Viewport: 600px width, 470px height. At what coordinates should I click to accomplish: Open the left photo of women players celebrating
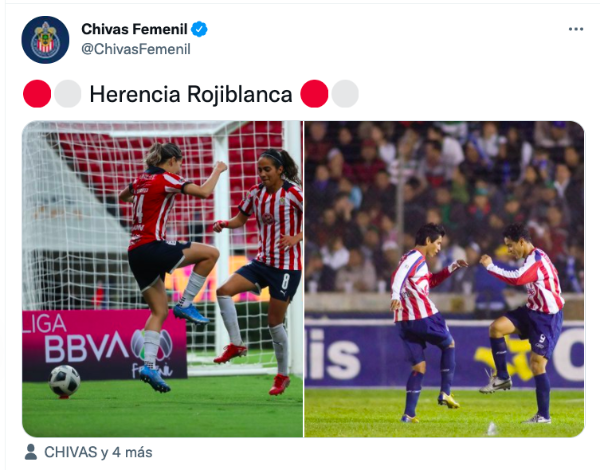162,279
